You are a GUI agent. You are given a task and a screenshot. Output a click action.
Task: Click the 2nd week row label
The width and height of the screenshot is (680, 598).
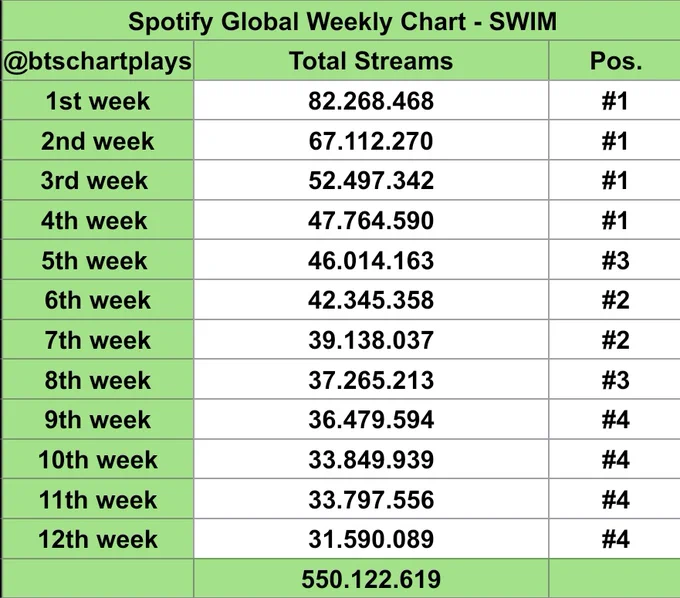98,141
